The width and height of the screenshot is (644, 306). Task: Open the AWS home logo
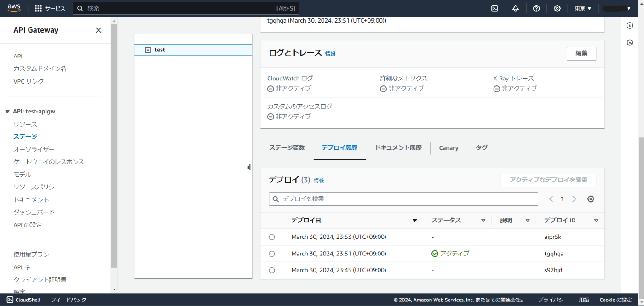[14, 8]
